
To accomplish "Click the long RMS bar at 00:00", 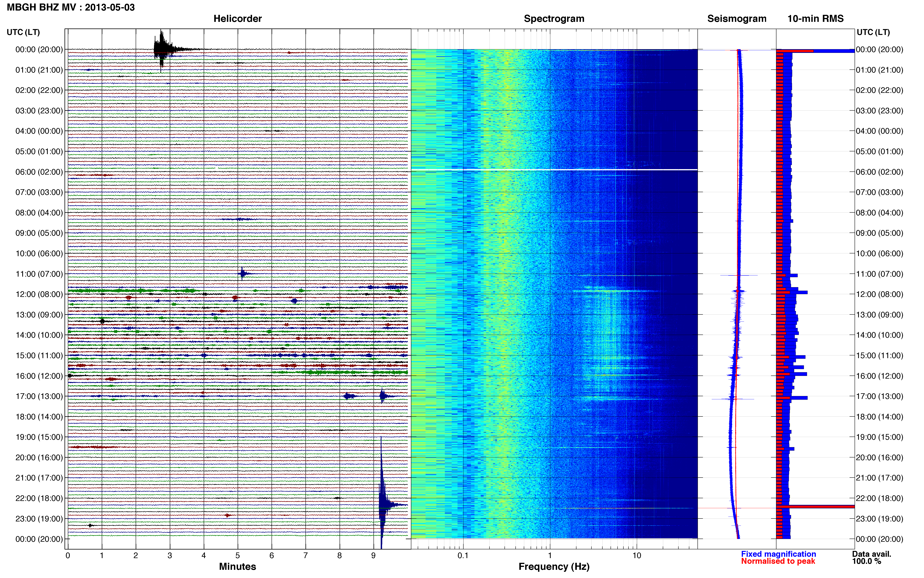I will coord(815,51).
